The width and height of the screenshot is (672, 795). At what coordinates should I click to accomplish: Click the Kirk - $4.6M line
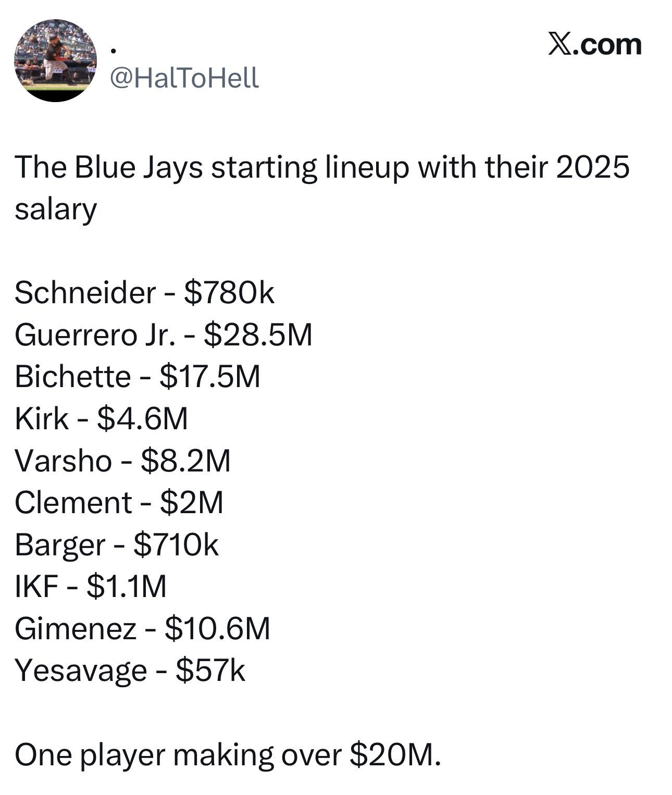[x=101, y=418]
